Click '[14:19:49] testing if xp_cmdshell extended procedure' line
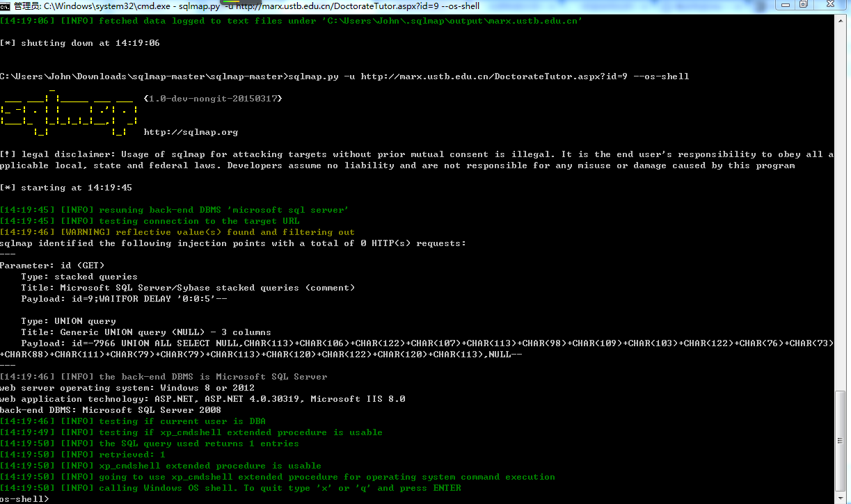The height and width of the screenshot is (504, 851). click(x=191, y=432)
